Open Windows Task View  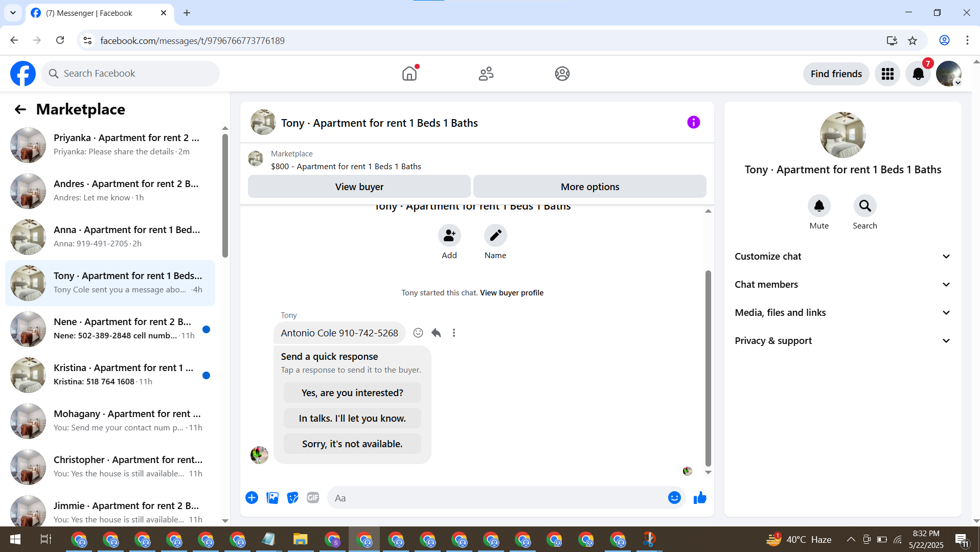coord(45,539)
